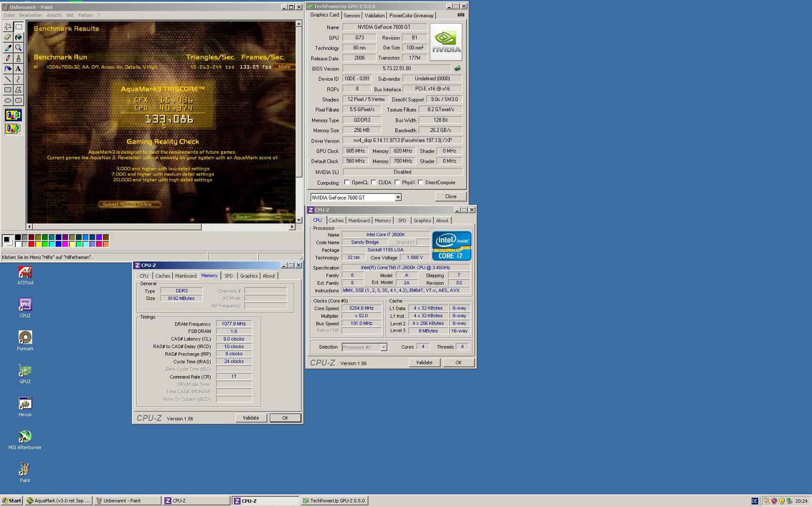Click the BIOS save icon in GPU-Z
Image resolution: width=812 pixels, height=507 pixels.
457,68
